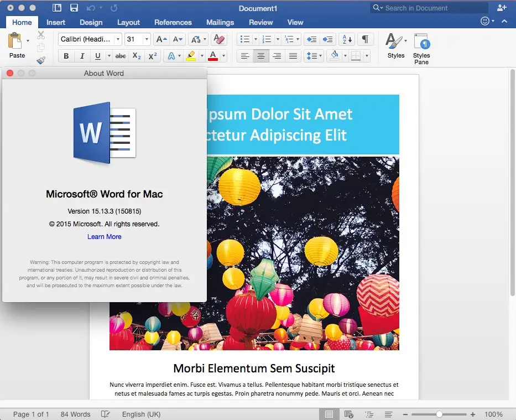Toggle superscript formatting
The width and height of the screenshot is (516, 420).
coord(153,56)
